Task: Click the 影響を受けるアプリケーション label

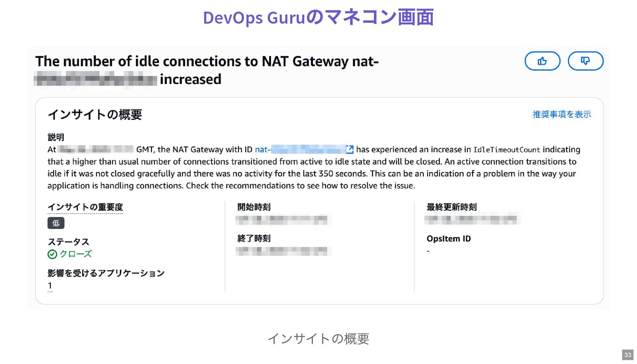Action: [x=106, y=273]
